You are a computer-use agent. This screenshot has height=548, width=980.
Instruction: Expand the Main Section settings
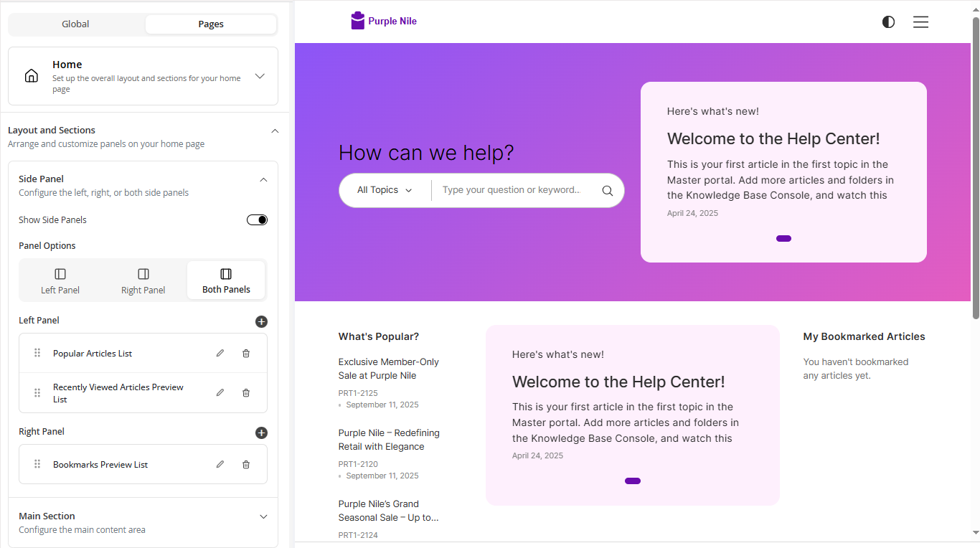[x=263, y=516]
